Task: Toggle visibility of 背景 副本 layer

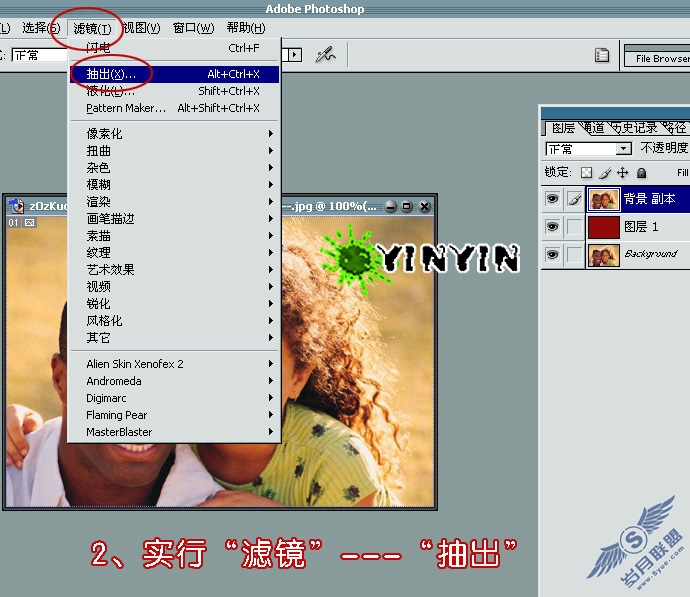Action: click(552, 199)
